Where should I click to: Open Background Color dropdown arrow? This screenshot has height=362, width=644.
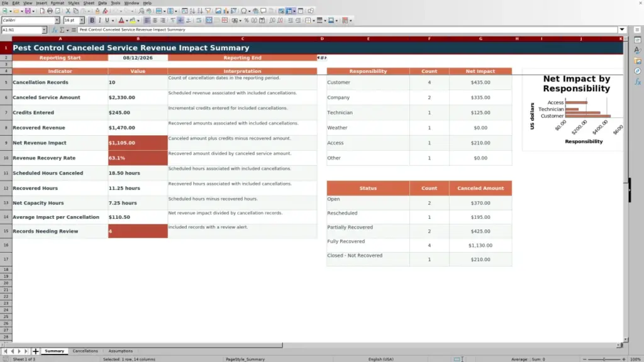pos(138,21)
